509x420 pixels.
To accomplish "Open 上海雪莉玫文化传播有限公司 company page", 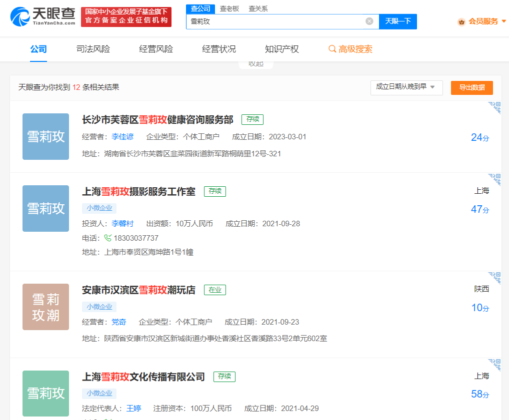I will [143, 377].
